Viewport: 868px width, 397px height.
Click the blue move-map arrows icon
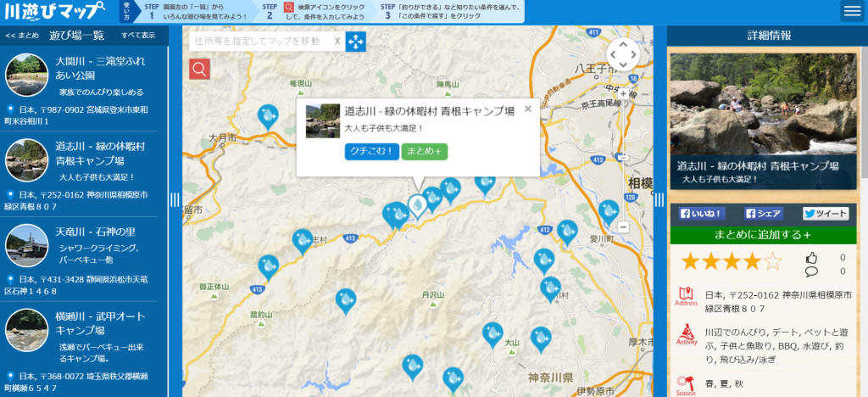[355, 41]
